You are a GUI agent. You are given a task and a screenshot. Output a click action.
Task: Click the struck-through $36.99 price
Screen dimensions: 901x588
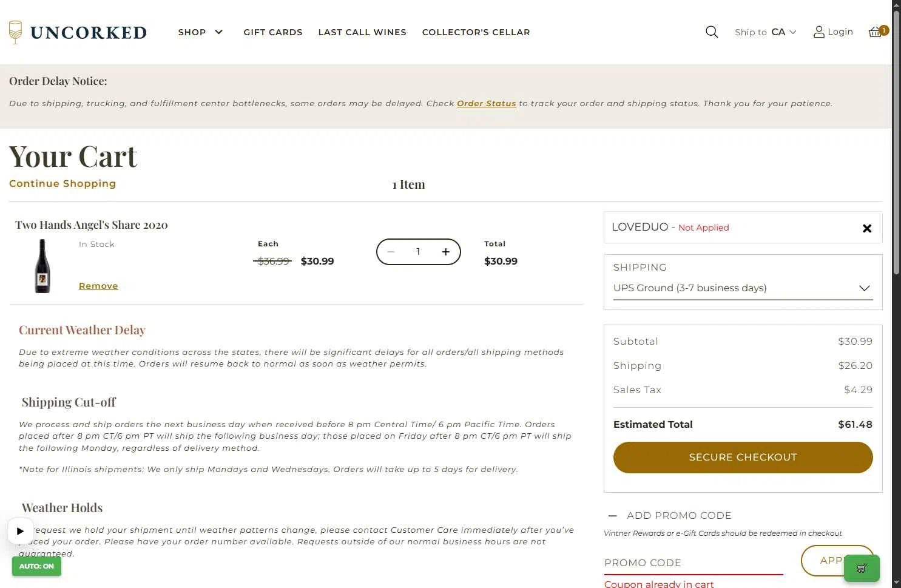pos(273,262)
